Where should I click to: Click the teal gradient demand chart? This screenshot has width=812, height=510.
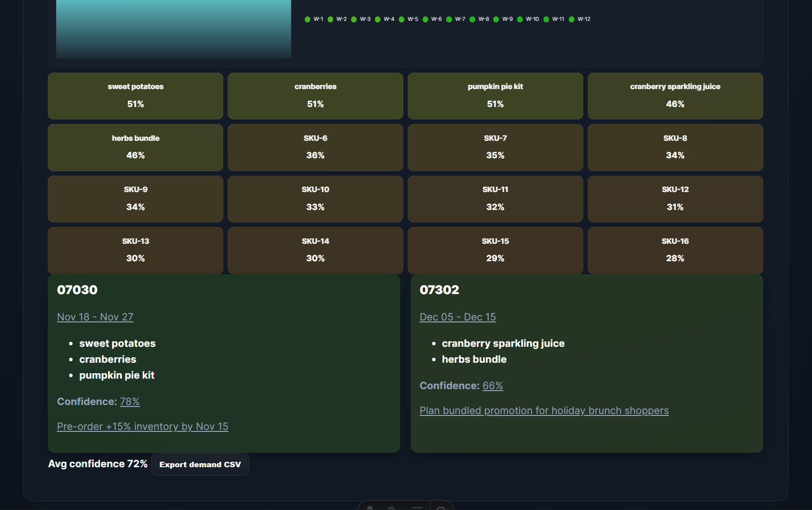point(174,29)
